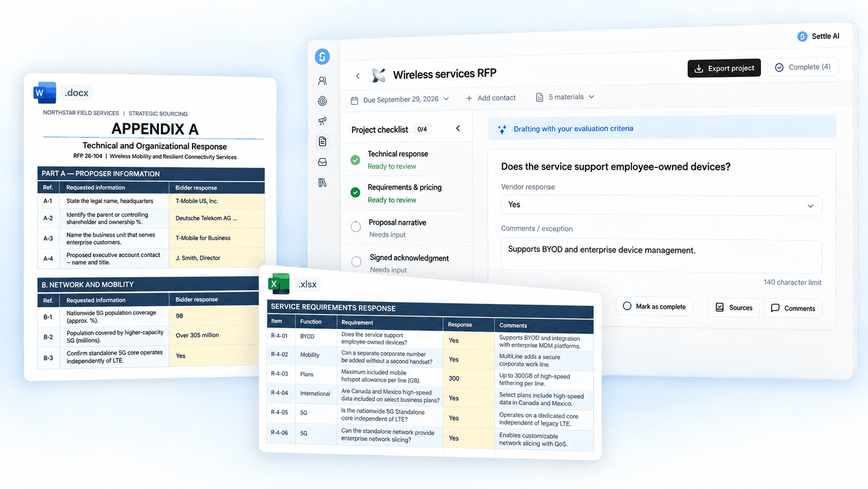The image size is (868, 489).
Task: Open the target sidebar icon
Action: 322,101
